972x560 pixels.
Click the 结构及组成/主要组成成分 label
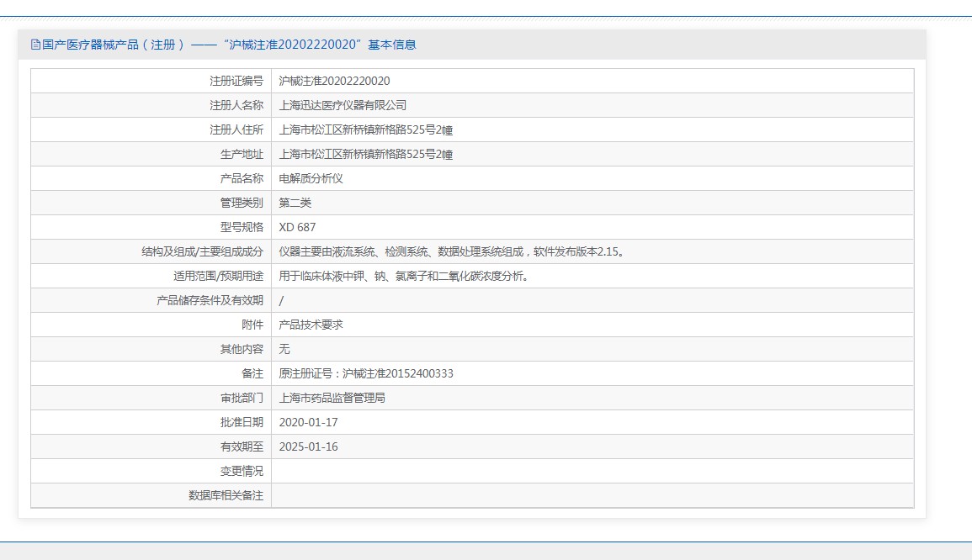click(x=202, y=251)
